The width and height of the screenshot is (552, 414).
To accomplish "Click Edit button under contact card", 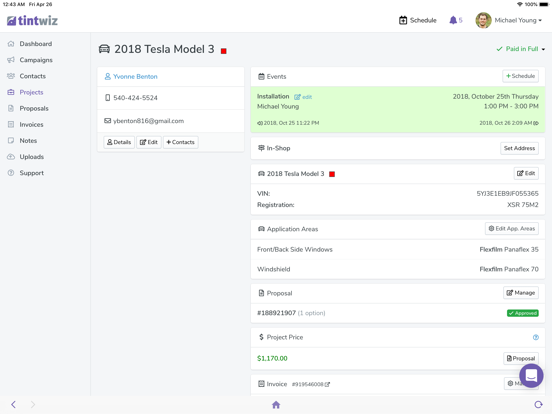I will (x=149, y=142).
